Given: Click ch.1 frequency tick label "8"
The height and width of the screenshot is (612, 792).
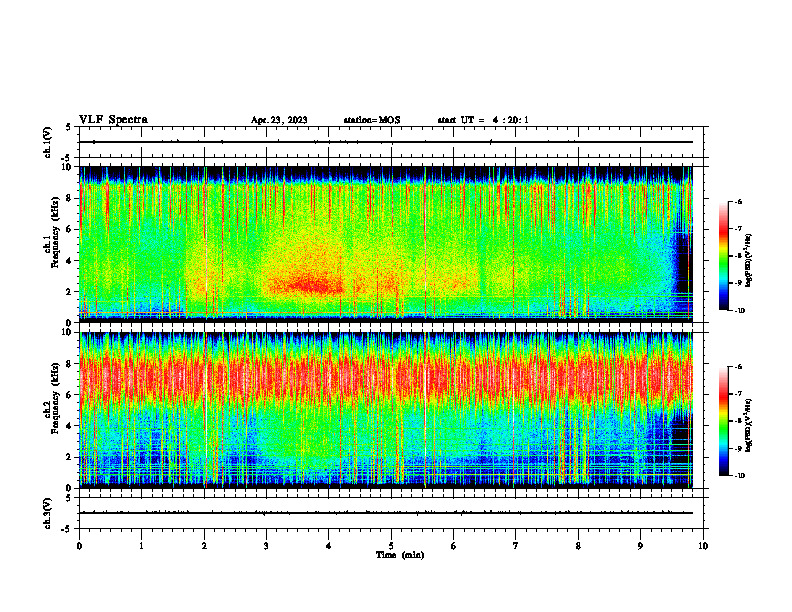Looking at the screenshot, I should (x=69, y=198).
